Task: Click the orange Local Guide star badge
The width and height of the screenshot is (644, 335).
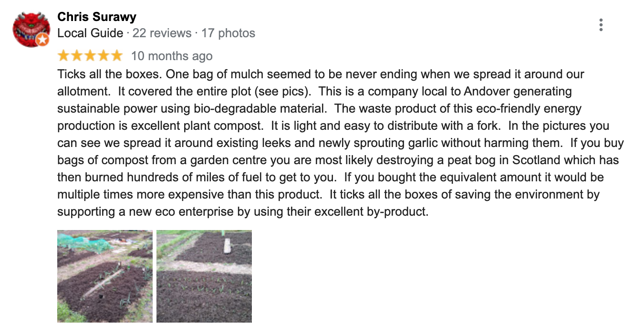Action: [x=42, y=40]
